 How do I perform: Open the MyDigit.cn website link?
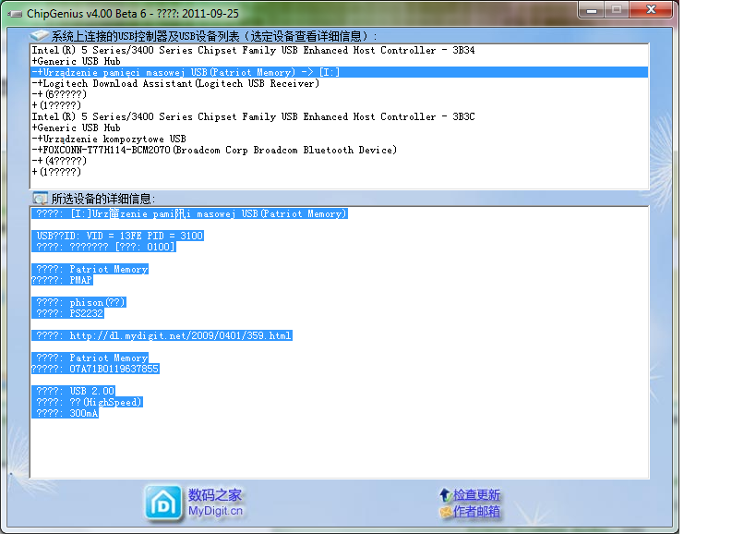[x=215, y=511]
